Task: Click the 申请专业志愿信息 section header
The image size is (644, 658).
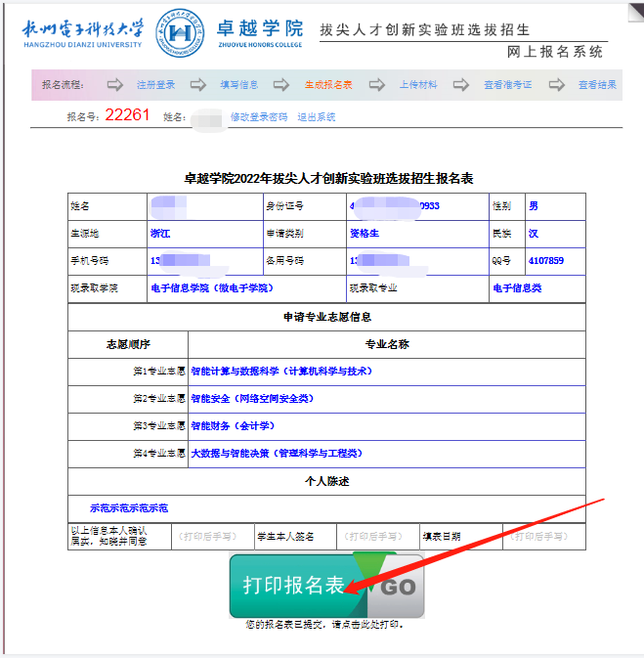Action: click(327, 317)
